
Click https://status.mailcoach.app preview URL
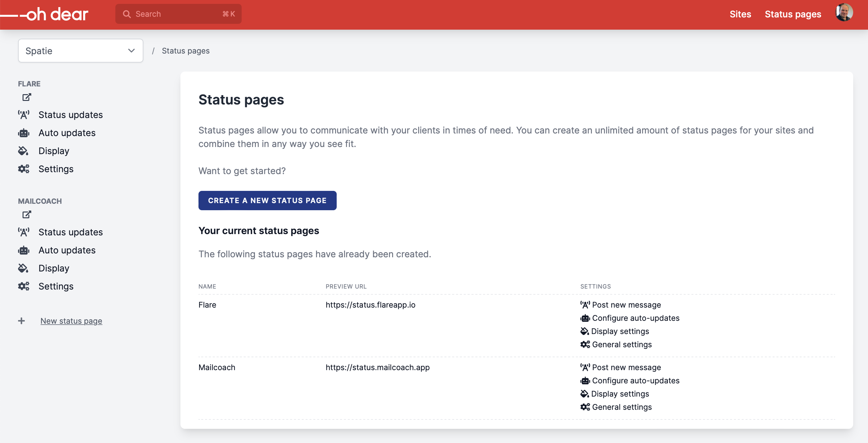coord(377,367)
